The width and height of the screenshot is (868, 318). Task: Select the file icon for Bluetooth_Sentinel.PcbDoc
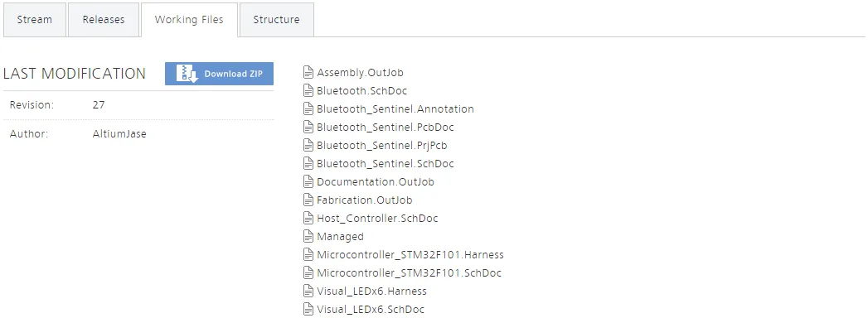tap(308, 128)
